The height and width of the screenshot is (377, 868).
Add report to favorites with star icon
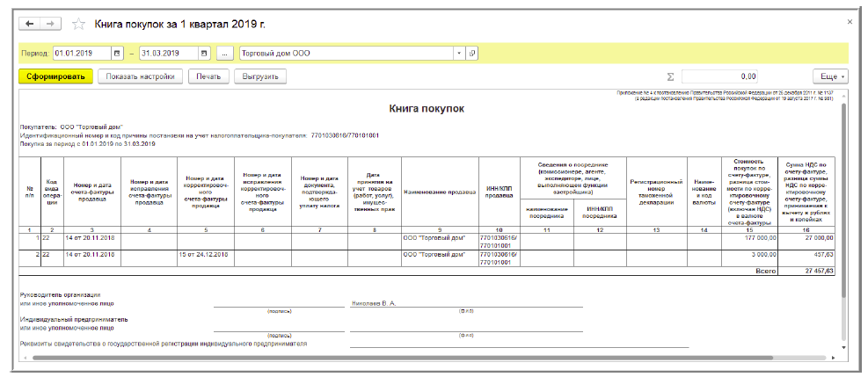click(79, 24)
